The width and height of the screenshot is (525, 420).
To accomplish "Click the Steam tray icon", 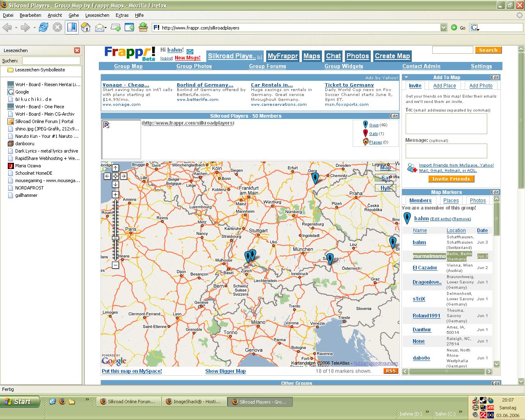I will (483, 400).
